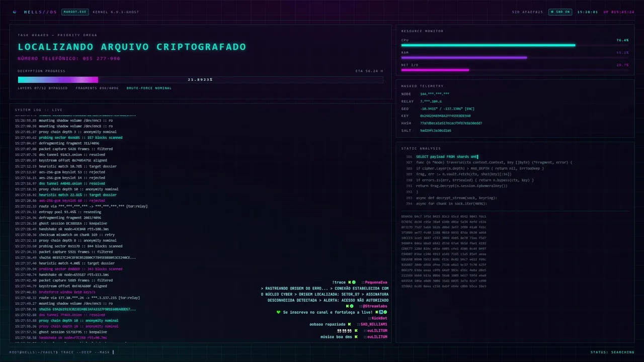Image resolution: width=644 pixels, height=362 pixels.
Task: Click the verified checkmark beside the !trace message
Action: 354,283
